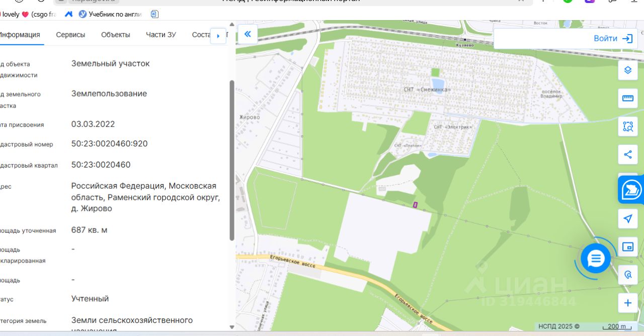
Task: Center map on my location
Action: click(x=627, y=219)
